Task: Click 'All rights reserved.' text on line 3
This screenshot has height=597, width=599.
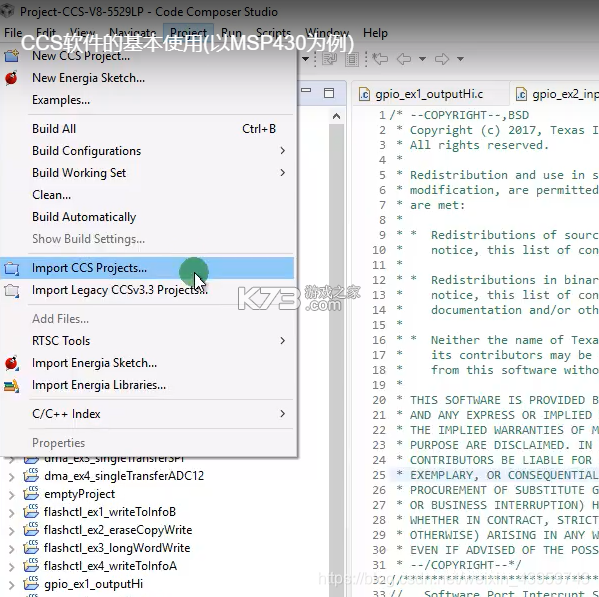Action: point(479,145)
